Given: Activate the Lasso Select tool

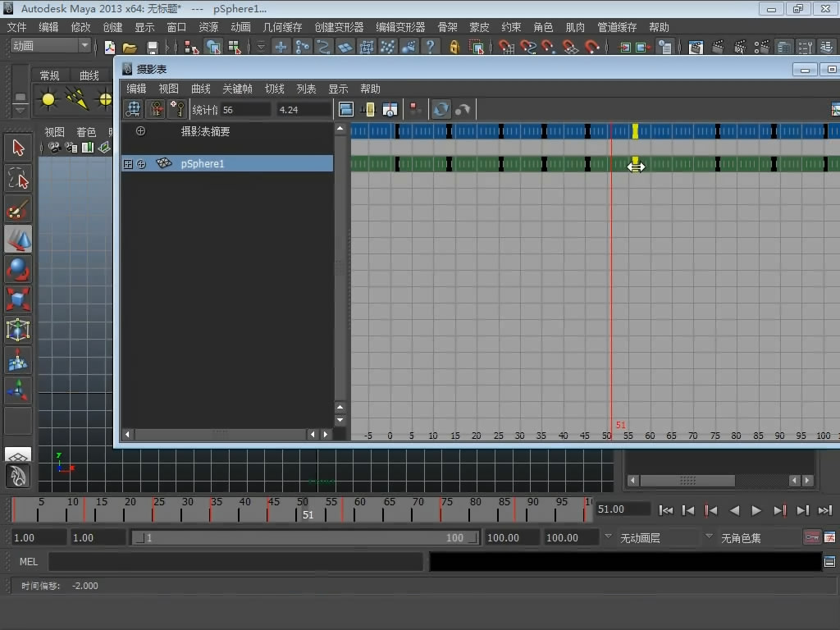Looking at the screenshot, I should click(x=18, y=178).
